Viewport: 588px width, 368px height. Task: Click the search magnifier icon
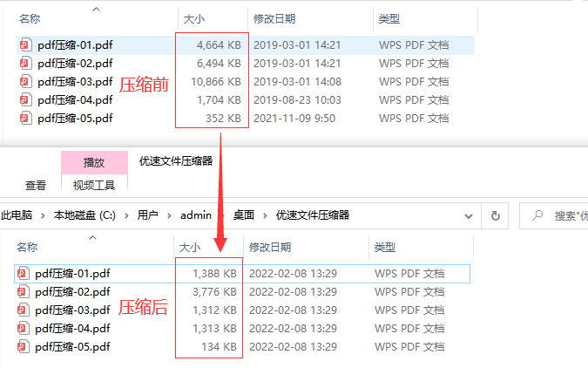click(537, 215)
